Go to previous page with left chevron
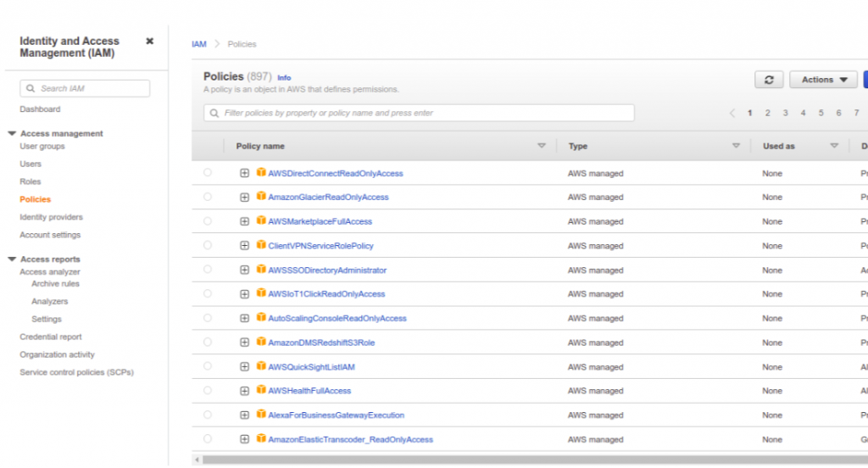 click(x=732, y=113)
